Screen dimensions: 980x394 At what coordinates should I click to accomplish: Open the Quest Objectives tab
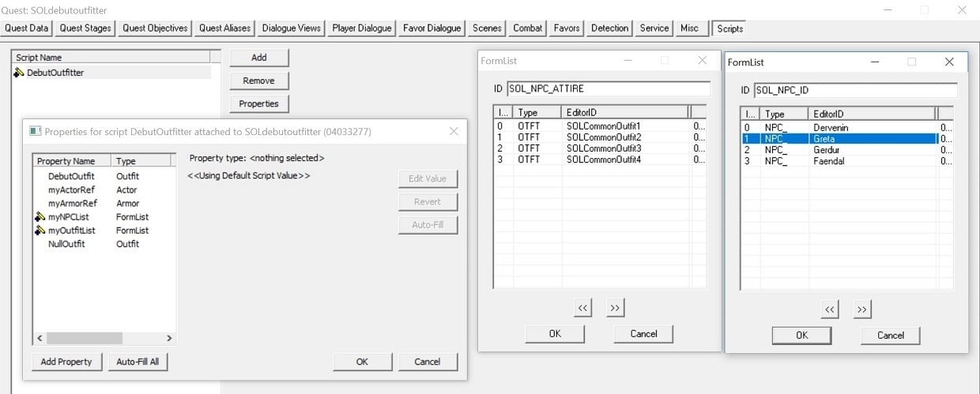(x=155, y=28)
